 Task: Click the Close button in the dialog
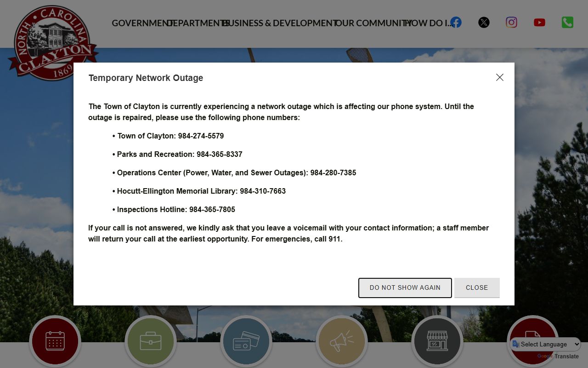point(477,287)
